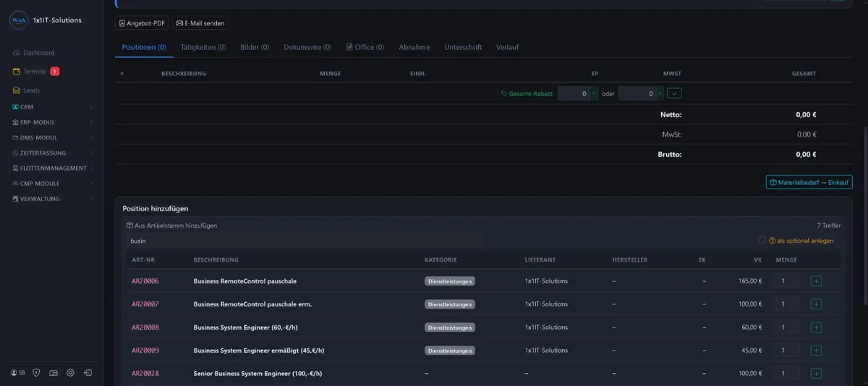Viewport: 868px width, 386px height.
Task: Click the E-Mail senden button
Action: (x=200, y=23)
